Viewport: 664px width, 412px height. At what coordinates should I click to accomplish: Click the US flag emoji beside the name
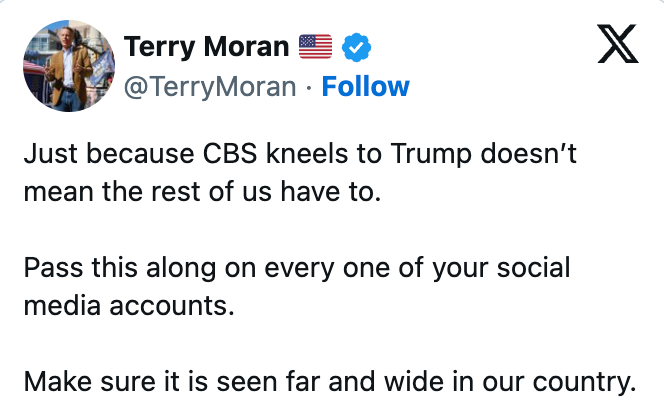[x=314, y=46]
